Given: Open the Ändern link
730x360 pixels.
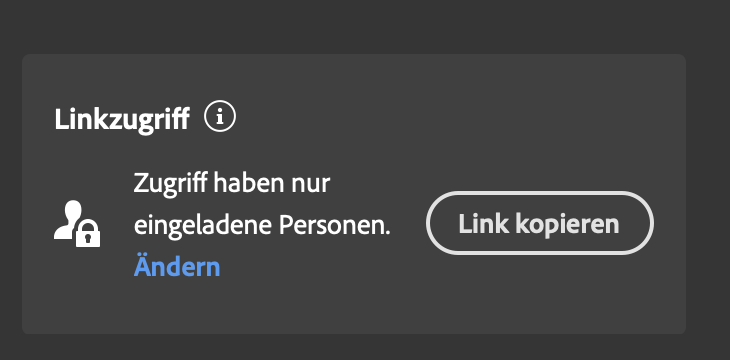Looking at the screenshot, I should pyautogui.click(x=177, y=267).
